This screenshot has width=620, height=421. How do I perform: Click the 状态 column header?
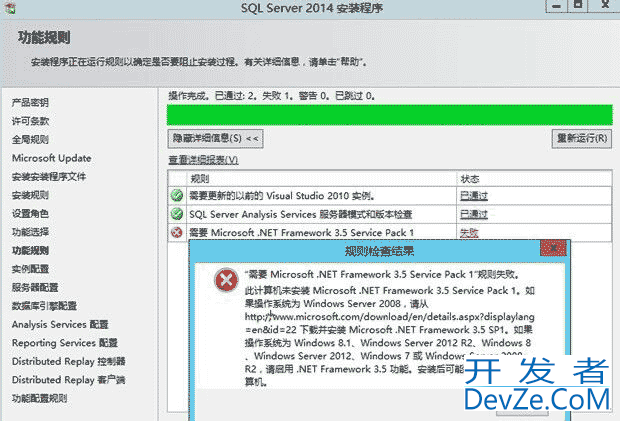pos(470,178)
